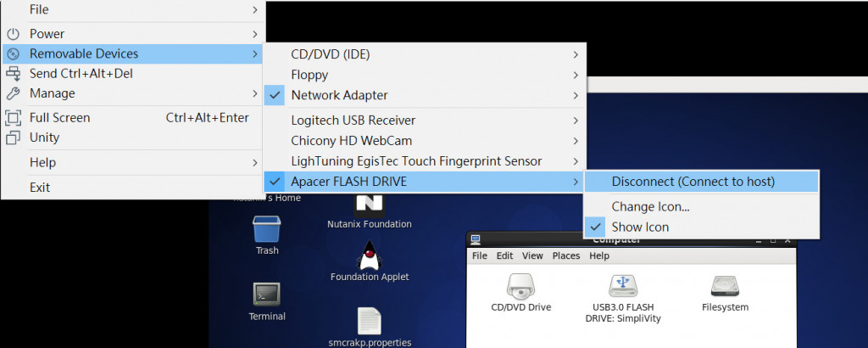Viewport: 868px width, 348px height.
Task: Open the File menu in VM menu
Action: pos(133,9)
